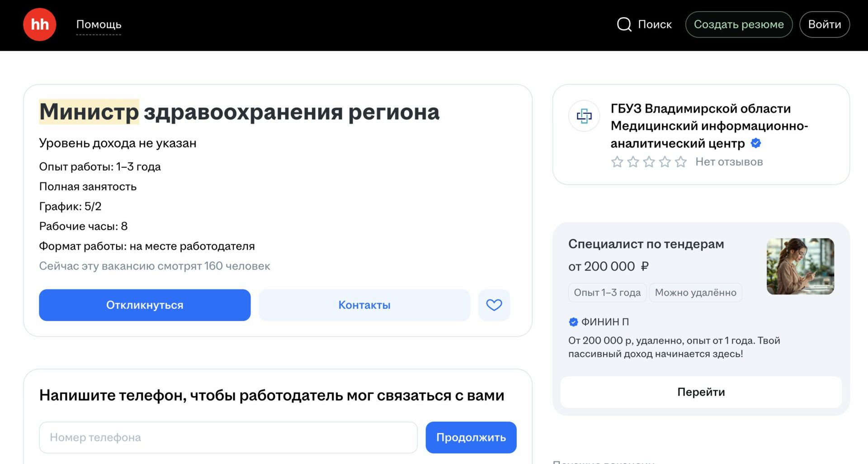The height and width of the screenshot is (464, 868).
Task: Add vacancy to favorites with heart icon
Action: click(494, 305)
